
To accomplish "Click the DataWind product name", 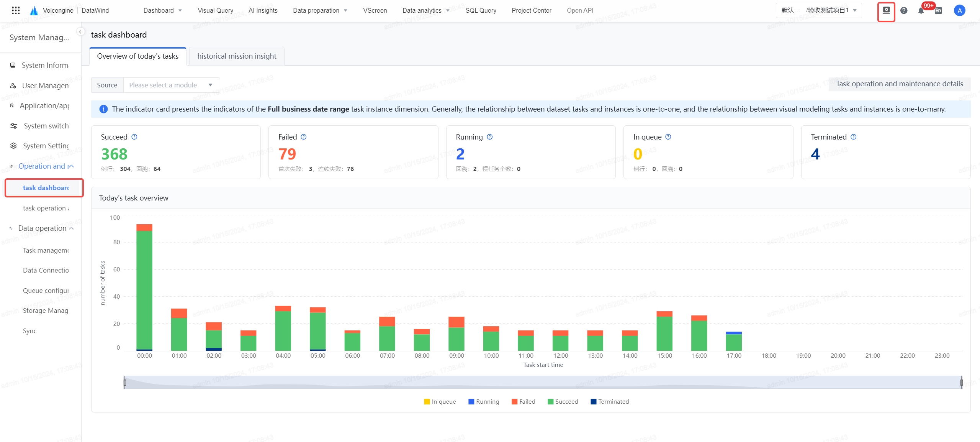I will coord(95,10).
